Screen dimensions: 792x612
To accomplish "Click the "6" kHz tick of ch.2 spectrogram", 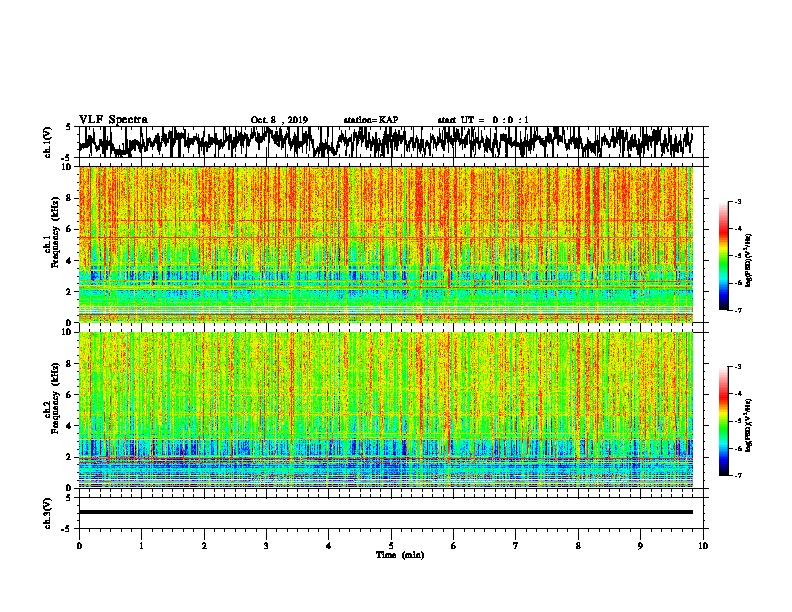I will tap(69, 394).
